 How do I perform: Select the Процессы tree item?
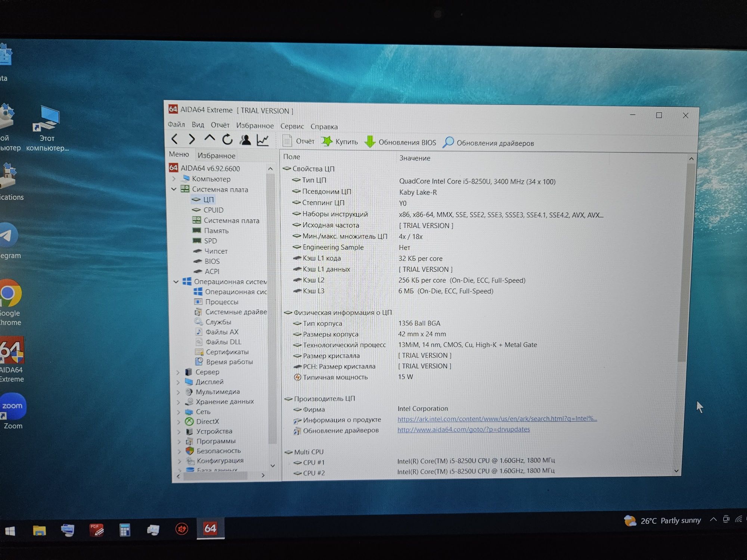216,302
